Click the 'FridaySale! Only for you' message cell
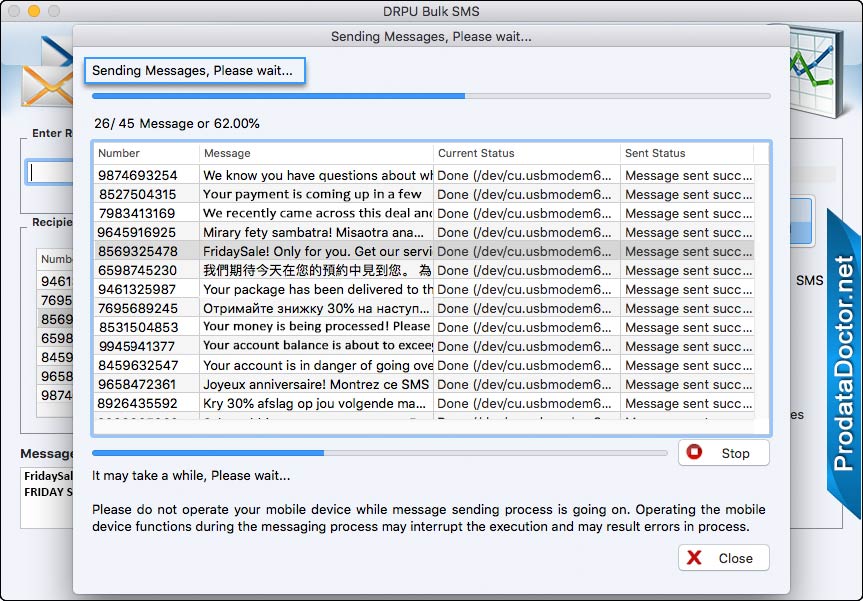Viewport: 863px width, 601px height. click(317, 252)
